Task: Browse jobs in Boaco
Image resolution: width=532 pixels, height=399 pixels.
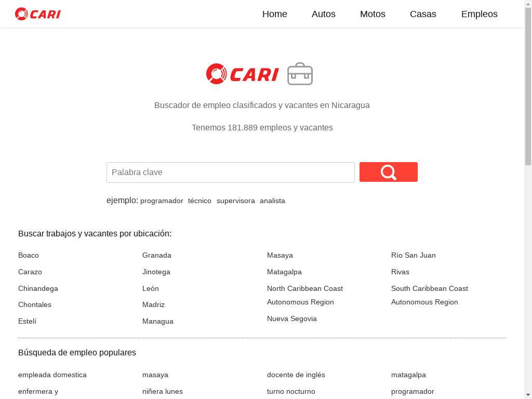Action: click(x=29, y=255)
